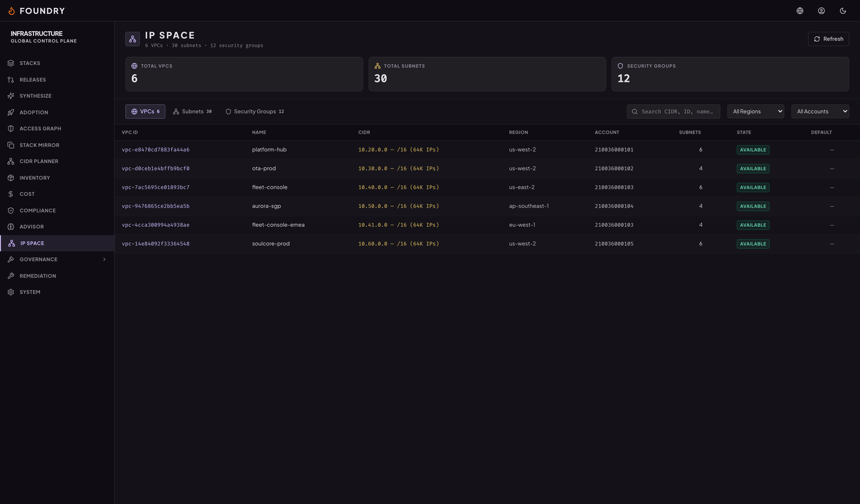The width and height of the screenshot is (860, 504).
Task: Click the CIDR Planner network icon
Action: pos(11,161)
